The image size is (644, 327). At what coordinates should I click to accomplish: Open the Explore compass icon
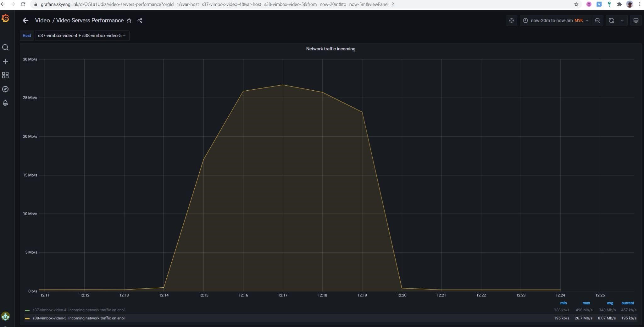5,89
